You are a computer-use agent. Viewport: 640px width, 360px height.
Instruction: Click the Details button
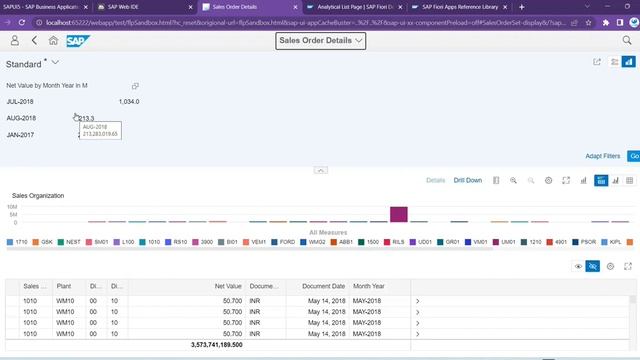(x=436, y=180)
